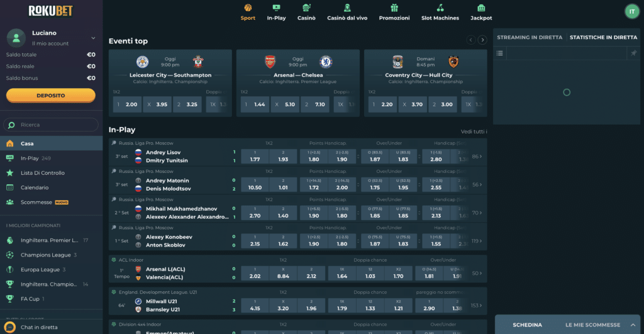Click the Jackpot icon in top navigation
The width and height of the screenshot is (644, 334).
click(x=481, y=8)
